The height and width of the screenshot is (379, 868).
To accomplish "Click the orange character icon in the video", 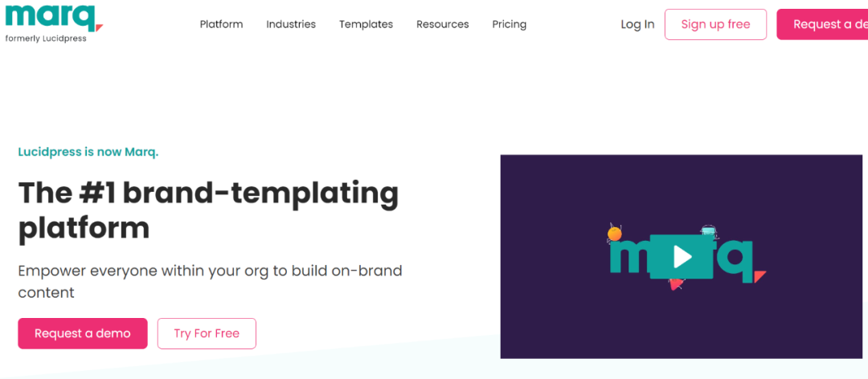I will coord(615,234).
